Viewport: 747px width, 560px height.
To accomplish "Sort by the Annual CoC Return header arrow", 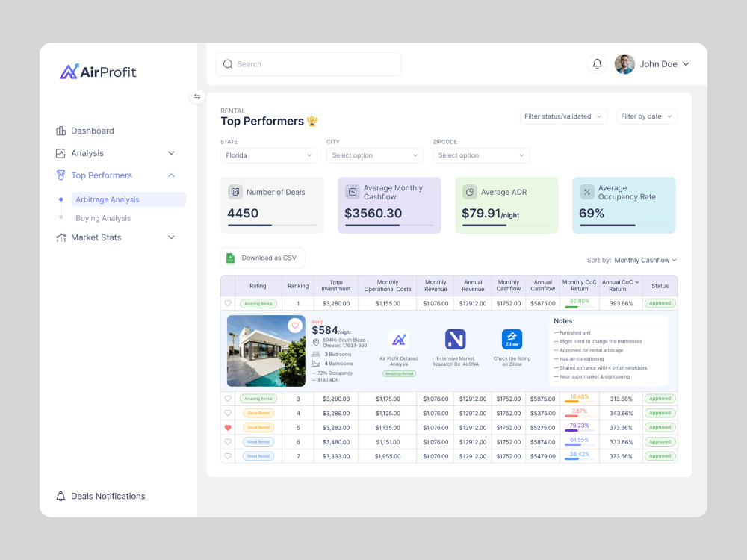I will (x=637, y=282).
